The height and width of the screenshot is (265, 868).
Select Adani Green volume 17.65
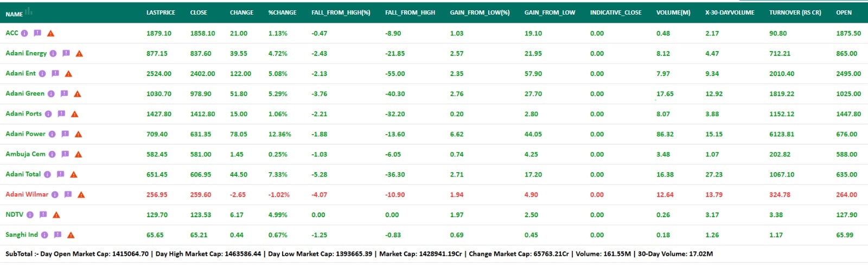coord(665,94)
